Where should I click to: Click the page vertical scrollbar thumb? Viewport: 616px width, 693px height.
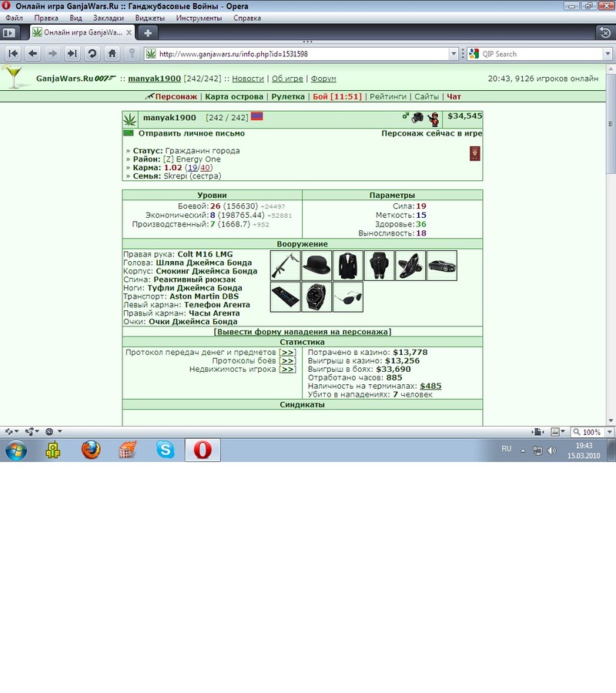[x=611, y=124]
